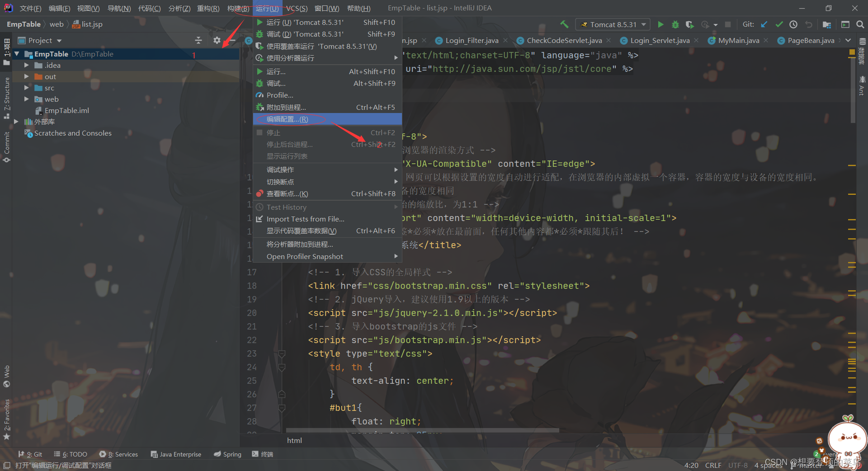Switch to CheckCodeServlet.java tab
Viewport: 868px width, 471px height.
(x=564, y=41)
